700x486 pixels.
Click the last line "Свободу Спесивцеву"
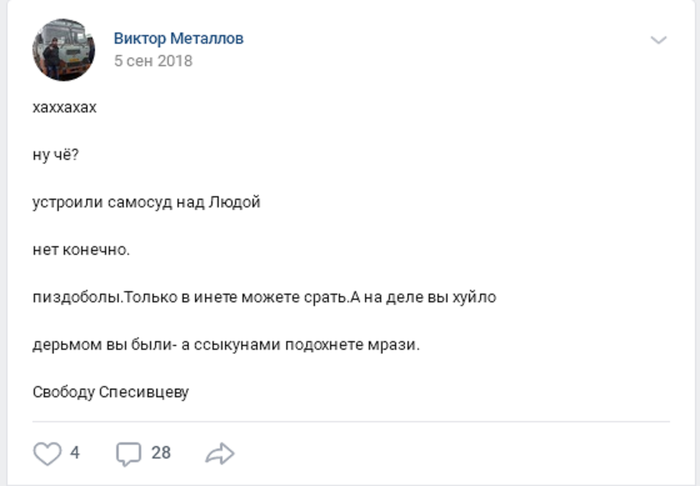[x=111, y=392]
